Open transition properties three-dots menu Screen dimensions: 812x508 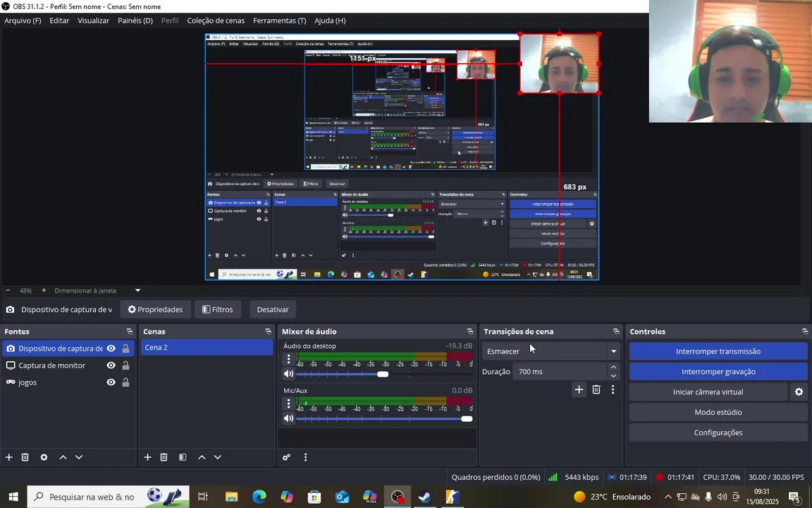613,389
